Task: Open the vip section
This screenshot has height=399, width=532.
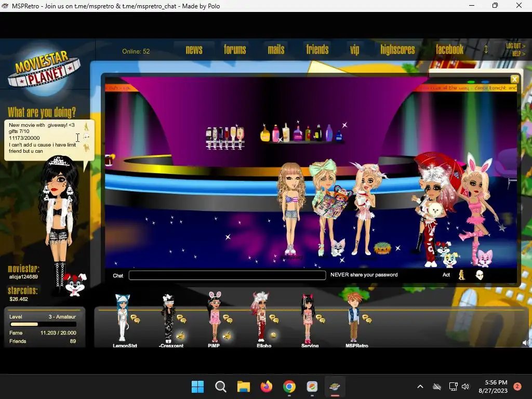Action: pos(354,50)
